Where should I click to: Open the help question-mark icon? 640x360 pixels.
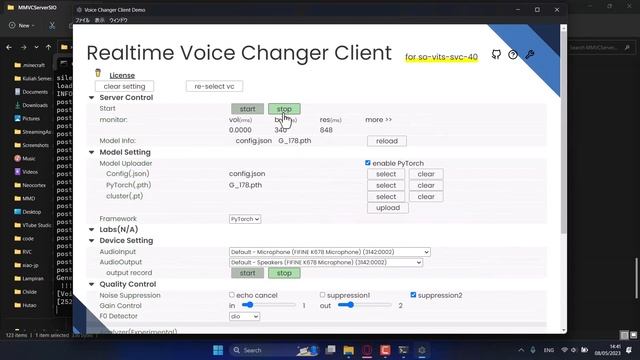coord(513,54)
